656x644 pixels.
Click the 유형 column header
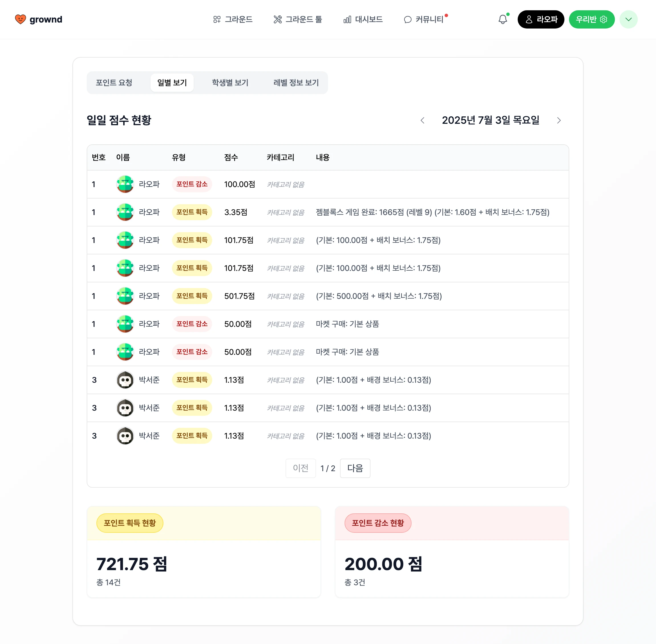coord(178,157)
